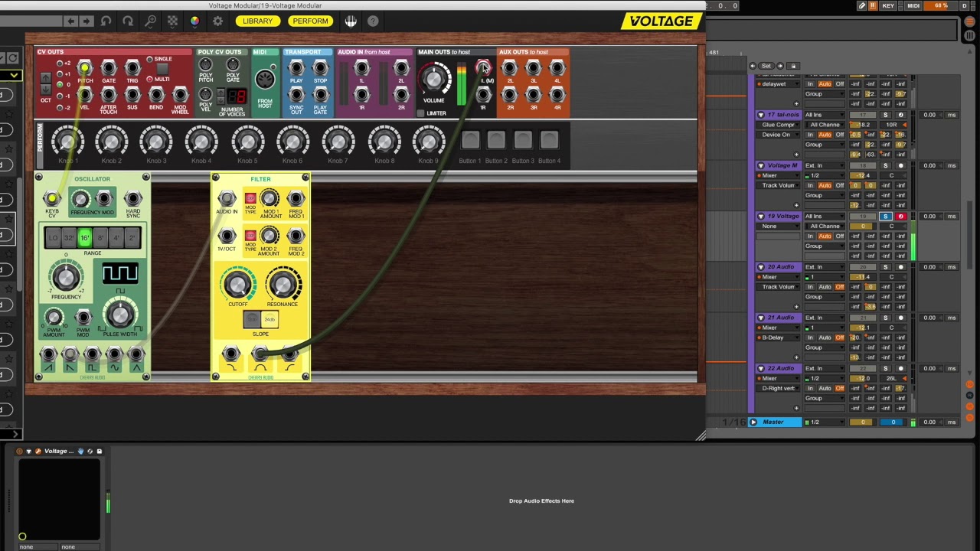The width and height of the screenshot is (980, 551).
Task: Click the keyboard icon beside PERFORM
Action: point(351,21)
